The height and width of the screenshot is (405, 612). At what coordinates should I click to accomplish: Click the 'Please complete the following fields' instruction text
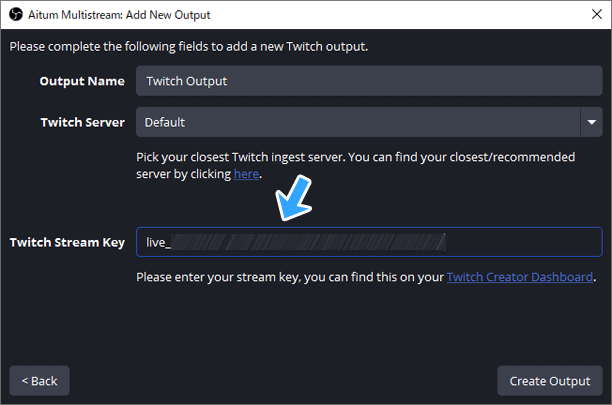tap(189, 47)
